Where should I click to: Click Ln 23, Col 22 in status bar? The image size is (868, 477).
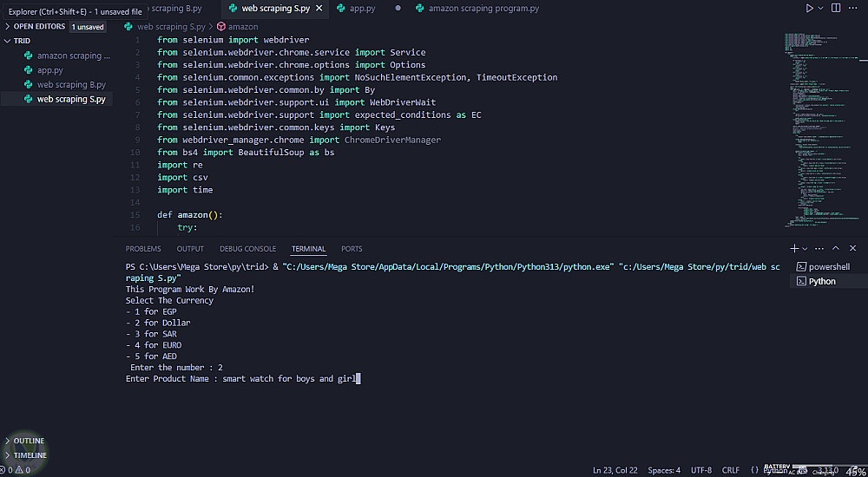pos(615,470)
